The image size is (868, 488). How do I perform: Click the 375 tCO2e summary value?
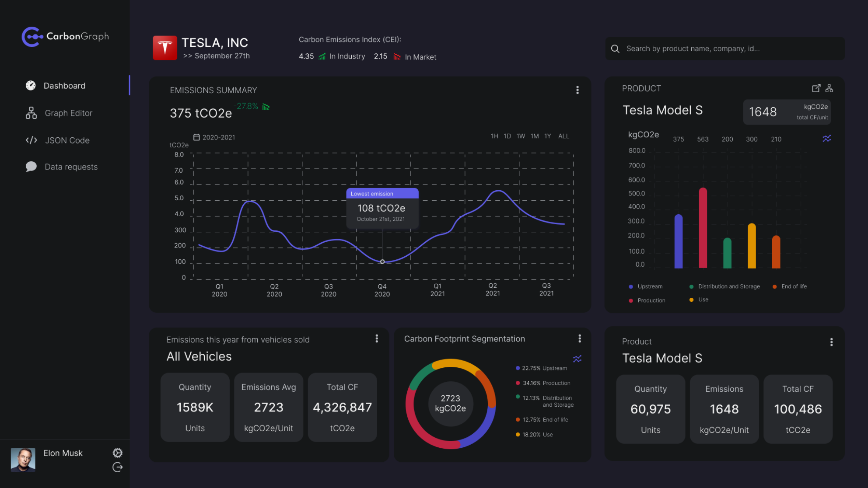tap(201, 113)
